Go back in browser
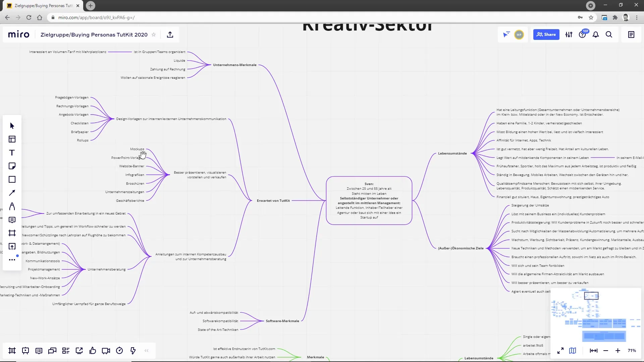 (7, 17)
